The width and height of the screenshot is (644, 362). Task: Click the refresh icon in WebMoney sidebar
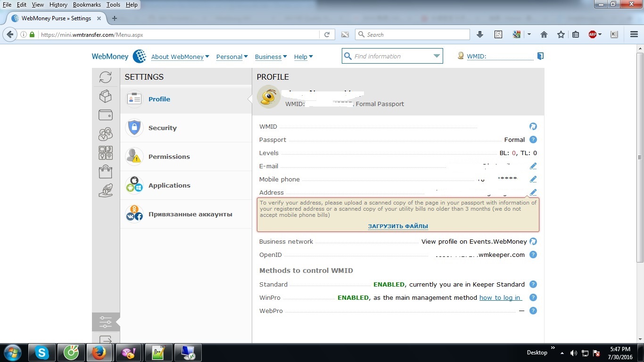(x=106, y=77)
